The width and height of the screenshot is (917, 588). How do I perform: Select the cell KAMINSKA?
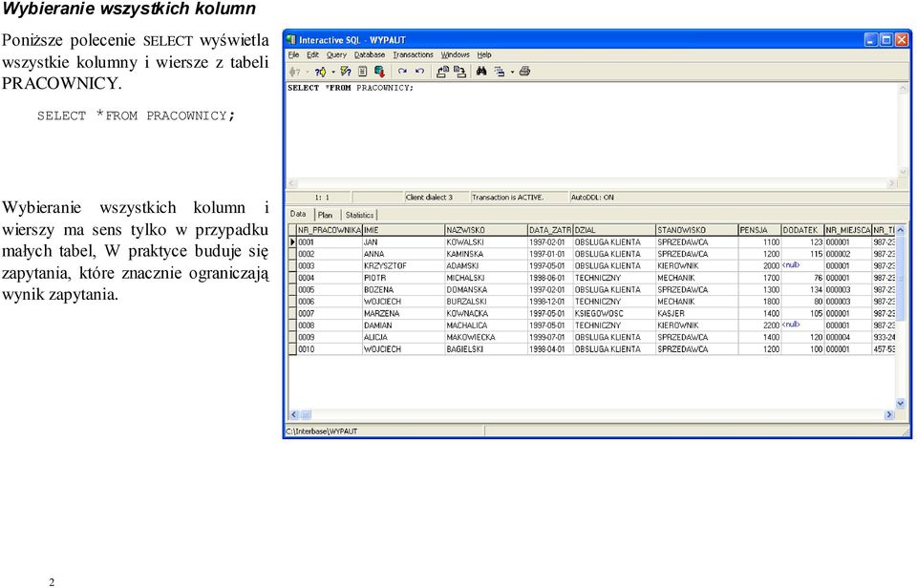[x=486, y=254]
